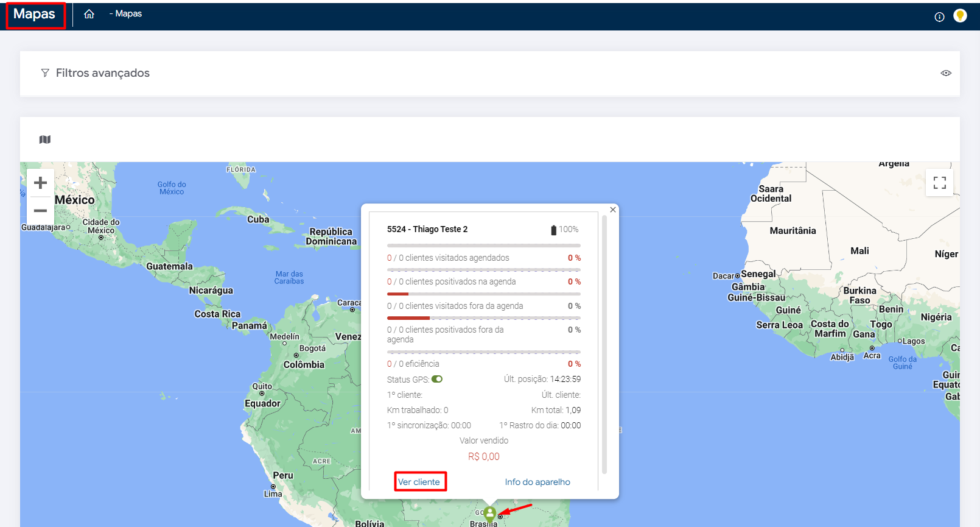This screenshot has height=527, width=980.
Task: Click the Mapas page title
Action: [35, 15]
